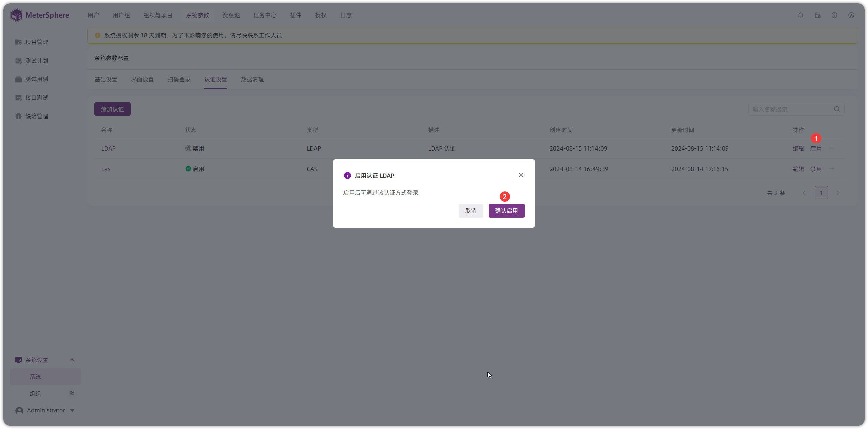Image resolution: width=868 pixels, height=429 pixels.
Task: Open 插件 top menu
Action: click(295, 15)
